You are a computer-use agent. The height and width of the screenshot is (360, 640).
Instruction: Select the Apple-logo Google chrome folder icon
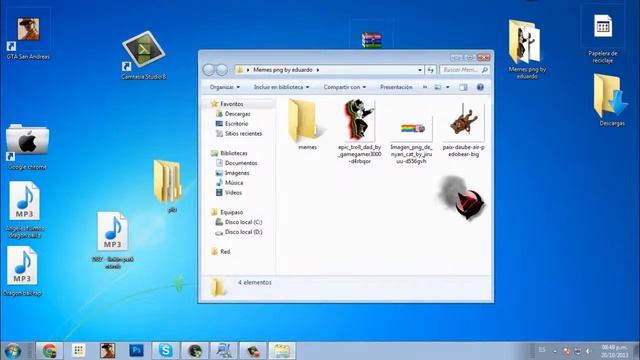[x=27, y=147]
